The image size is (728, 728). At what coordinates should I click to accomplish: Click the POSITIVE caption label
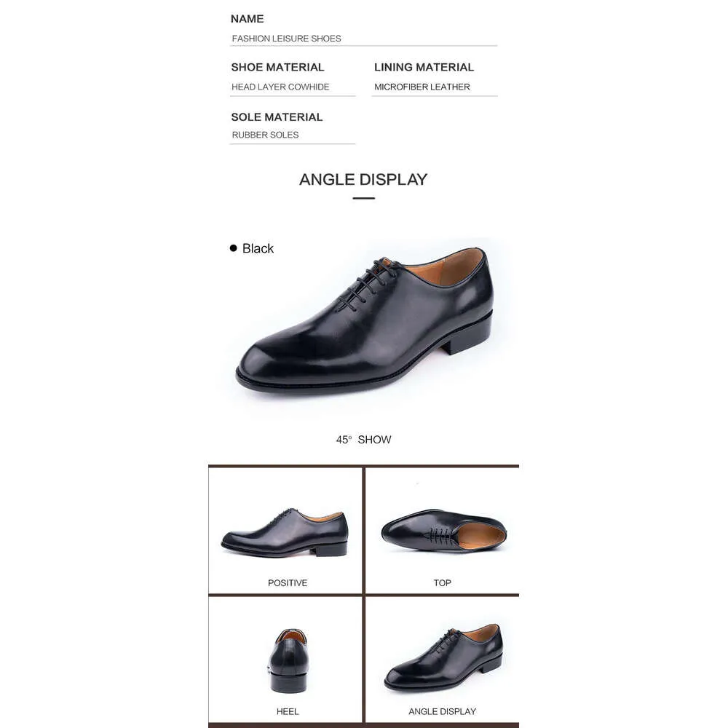[x=288, y=583]
